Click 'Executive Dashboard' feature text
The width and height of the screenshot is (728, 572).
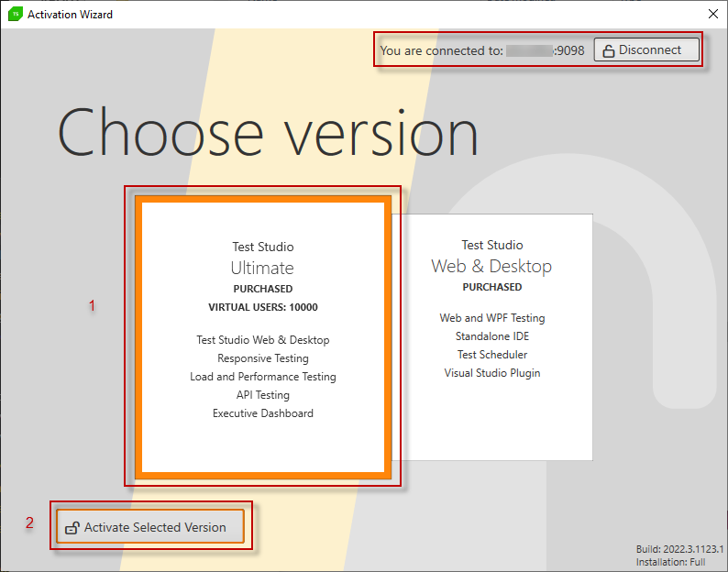point(263,413)
